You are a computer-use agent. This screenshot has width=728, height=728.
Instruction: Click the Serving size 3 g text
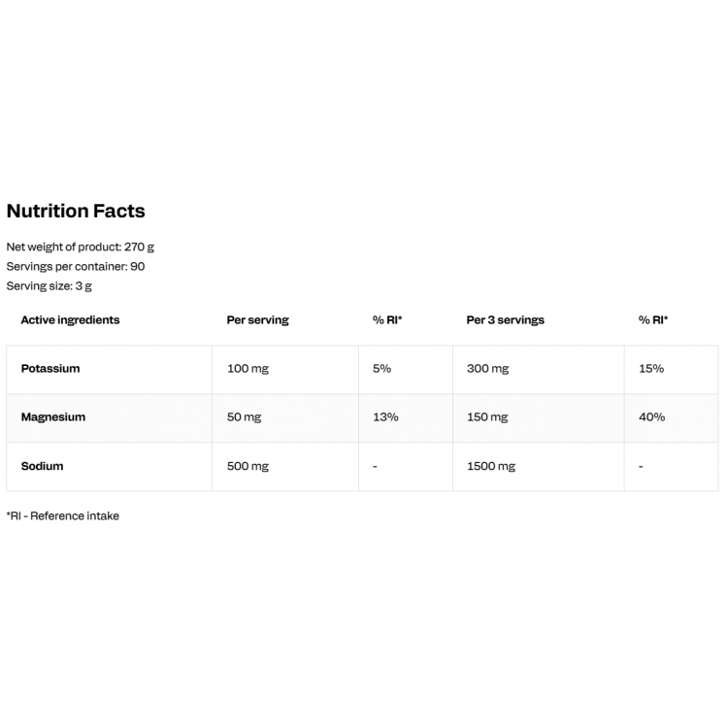(x=50, y=286)
